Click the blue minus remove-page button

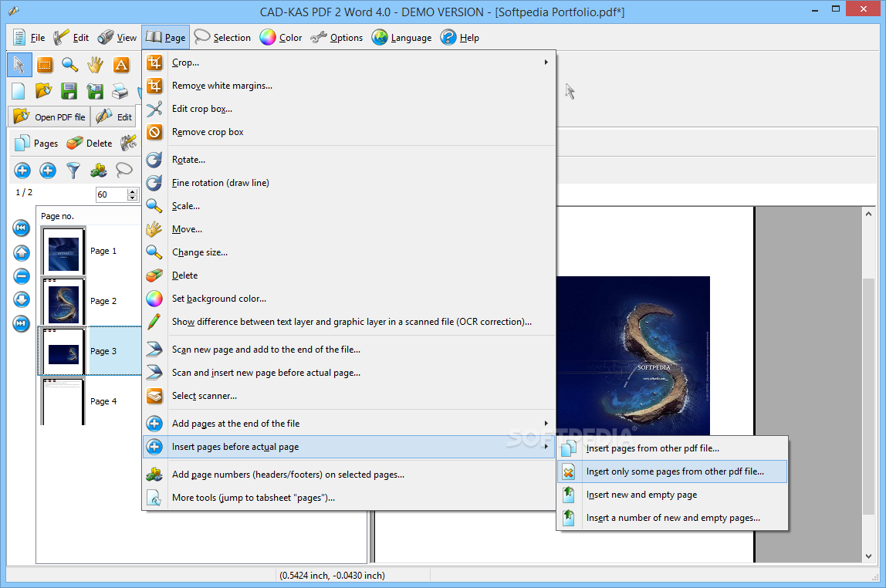coord(22,276)
